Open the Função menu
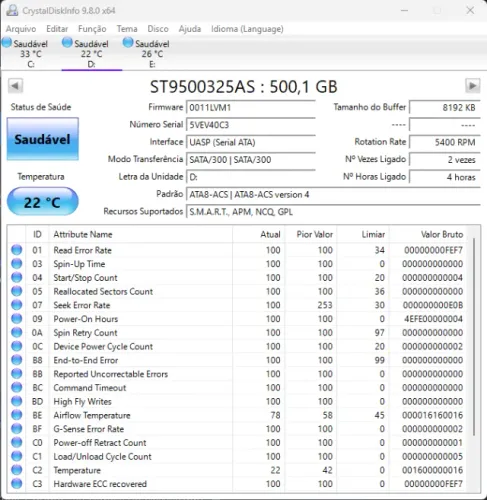Viewport: 487px width, 500px height. pos(92,29)
